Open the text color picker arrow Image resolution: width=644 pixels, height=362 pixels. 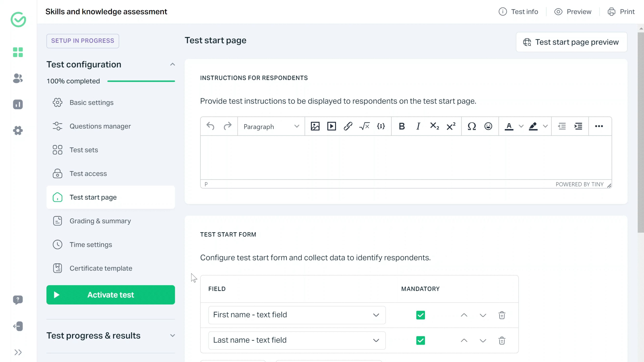(521, 126)
